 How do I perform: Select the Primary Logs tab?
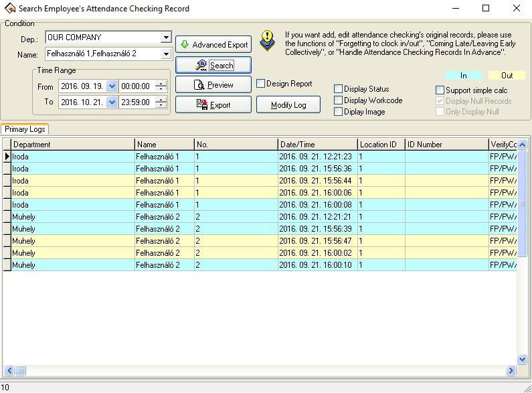(x=25, y=129)
